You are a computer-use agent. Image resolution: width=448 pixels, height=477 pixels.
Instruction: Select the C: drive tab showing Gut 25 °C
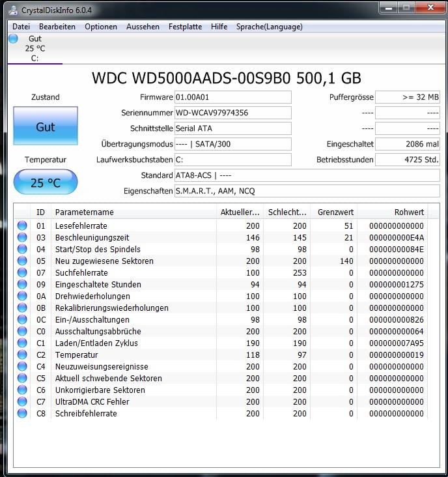point(35,48)
